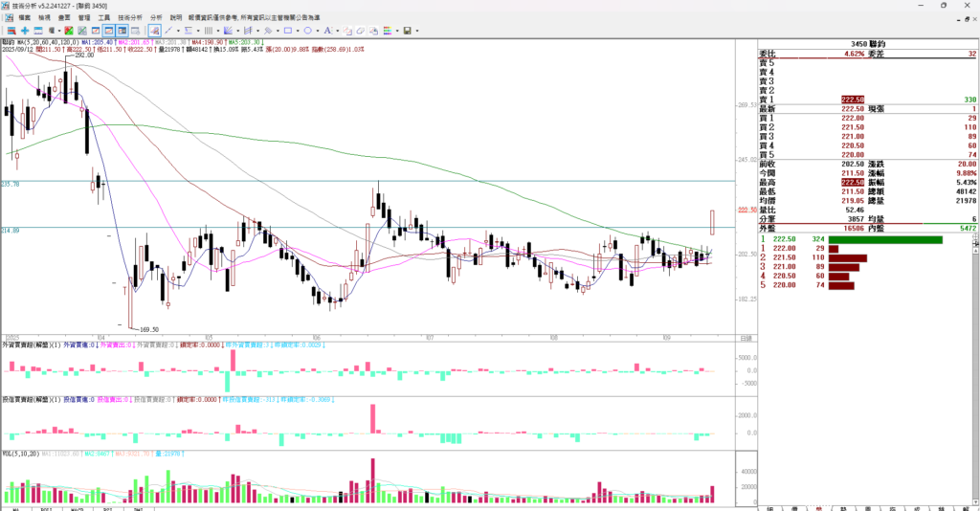Select the text annotation A tool
Viewport: 980px width, 511px height.
[328, 30]
